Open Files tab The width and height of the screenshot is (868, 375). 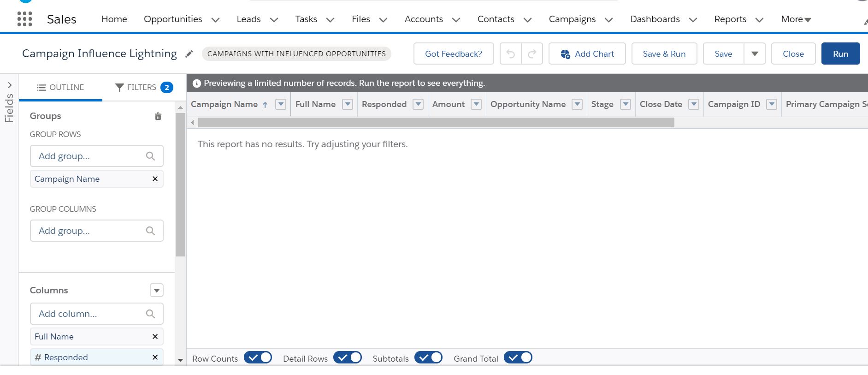click(361, 19)
